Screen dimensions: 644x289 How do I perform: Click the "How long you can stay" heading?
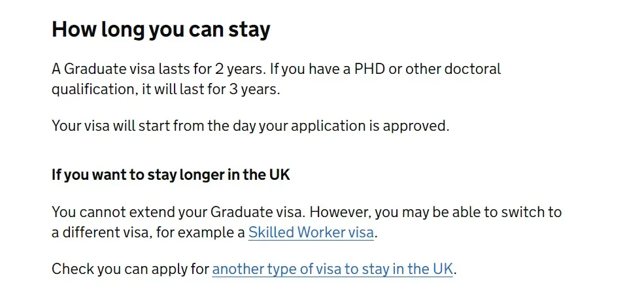click(161, 30)
